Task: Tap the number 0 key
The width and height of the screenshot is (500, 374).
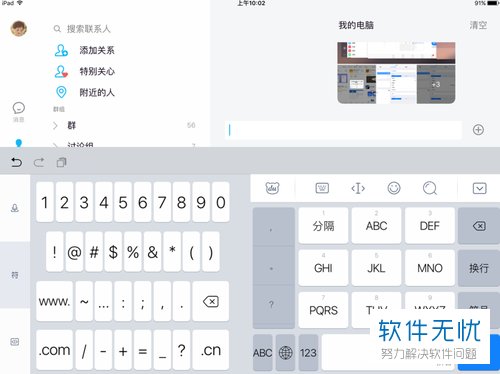Action: (221, 202)
